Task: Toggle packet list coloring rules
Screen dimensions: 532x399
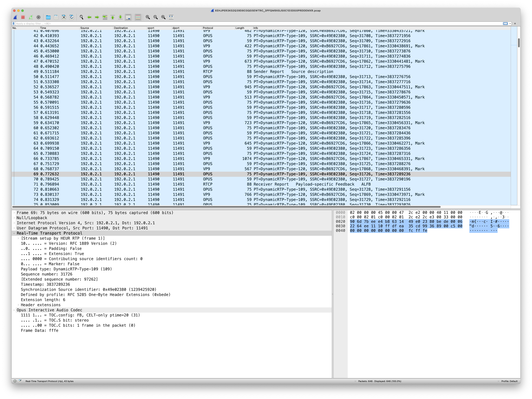Action: (138, 17)
